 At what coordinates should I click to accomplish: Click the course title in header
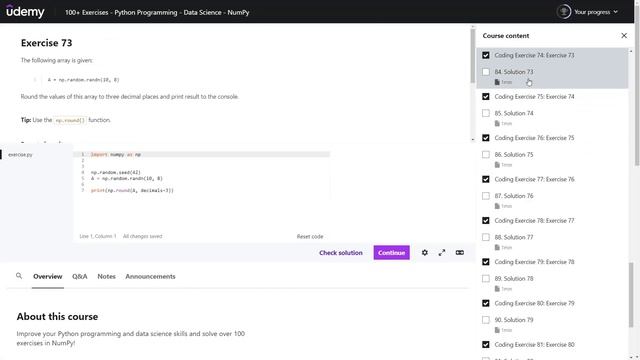157,12
